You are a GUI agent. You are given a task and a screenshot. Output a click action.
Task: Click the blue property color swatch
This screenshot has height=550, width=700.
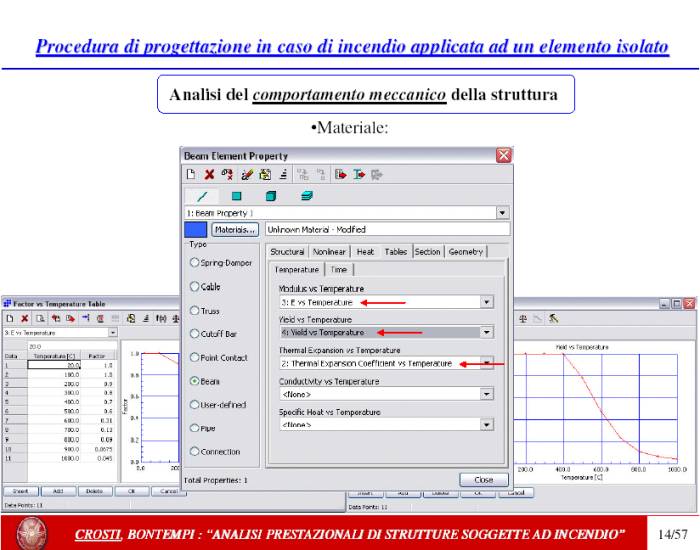tap(195, 229)
